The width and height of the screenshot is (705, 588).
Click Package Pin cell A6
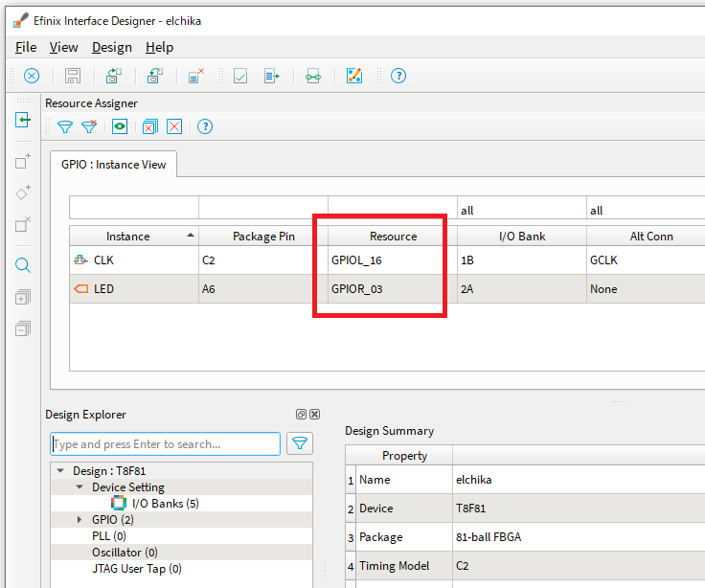(x=263, y=289)
